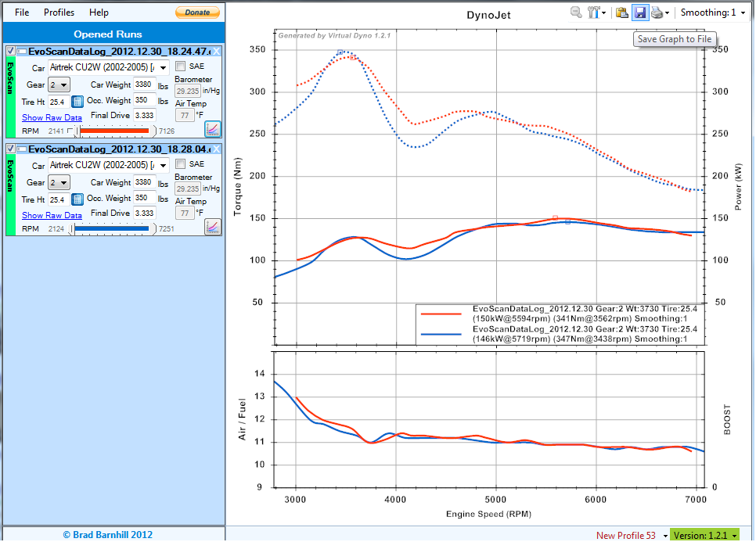Viewport: 756px width, 542px height.
Task: Open tire height calculator for first run
Action: 78,102
